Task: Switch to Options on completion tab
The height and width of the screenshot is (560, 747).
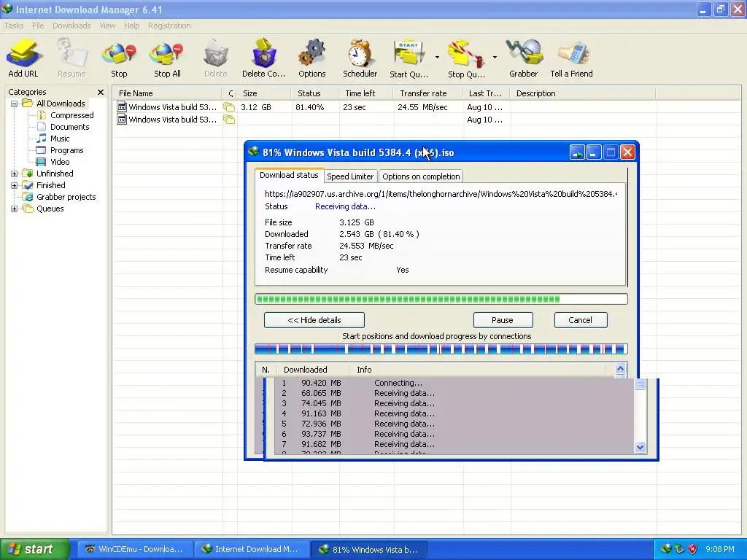Action: coord(421,176)
